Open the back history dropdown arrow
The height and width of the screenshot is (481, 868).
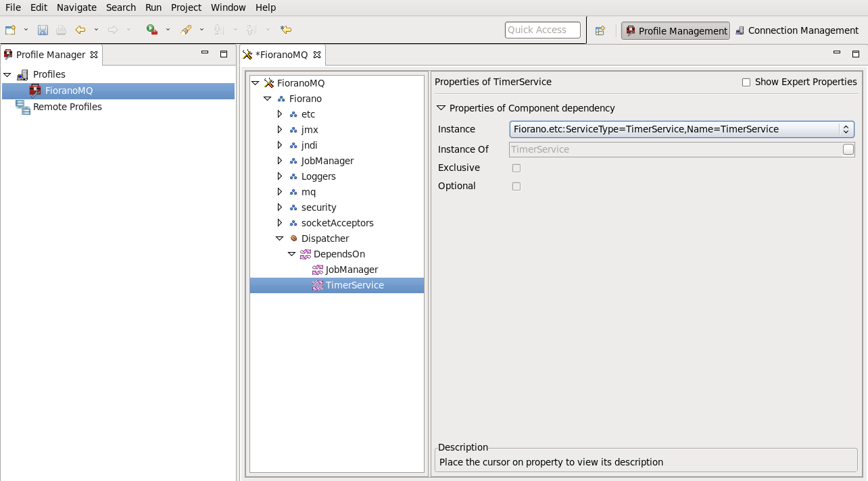pyautogui.click(x=96, y=30)
